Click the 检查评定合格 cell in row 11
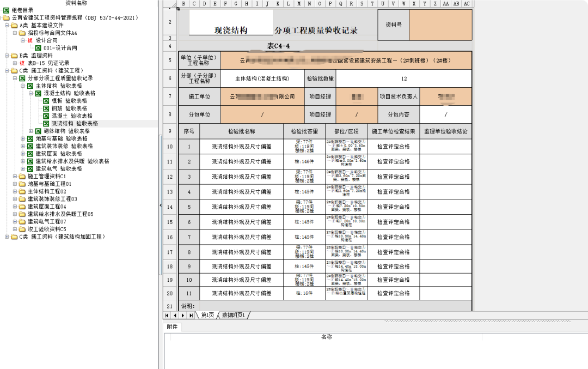588x369 pixels. point(394,161)
